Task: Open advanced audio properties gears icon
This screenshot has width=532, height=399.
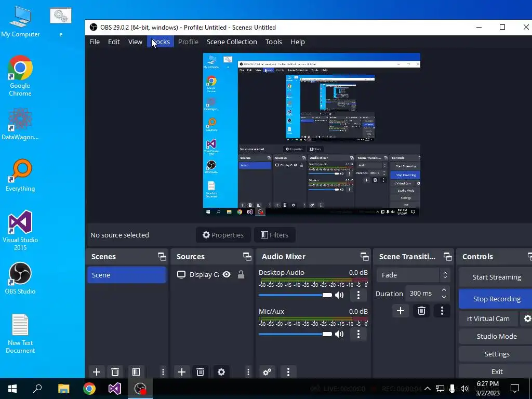Action: point(267,372)
